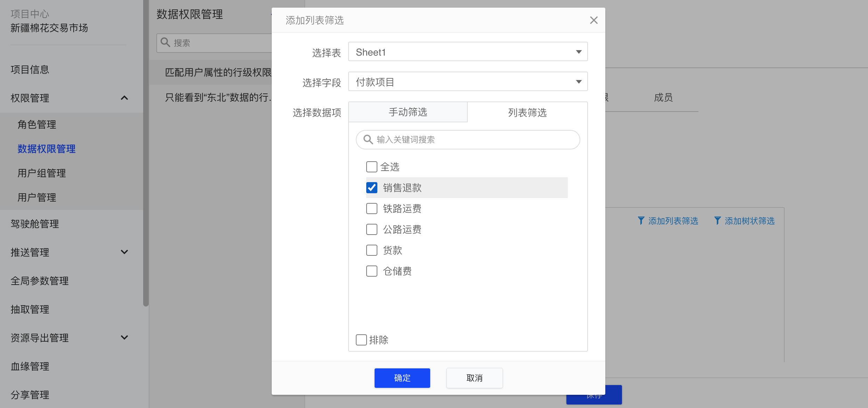Screen dimensions: 868x408
Task: Open 分享管理 in sidebar
Action: (x=30, y=395)
